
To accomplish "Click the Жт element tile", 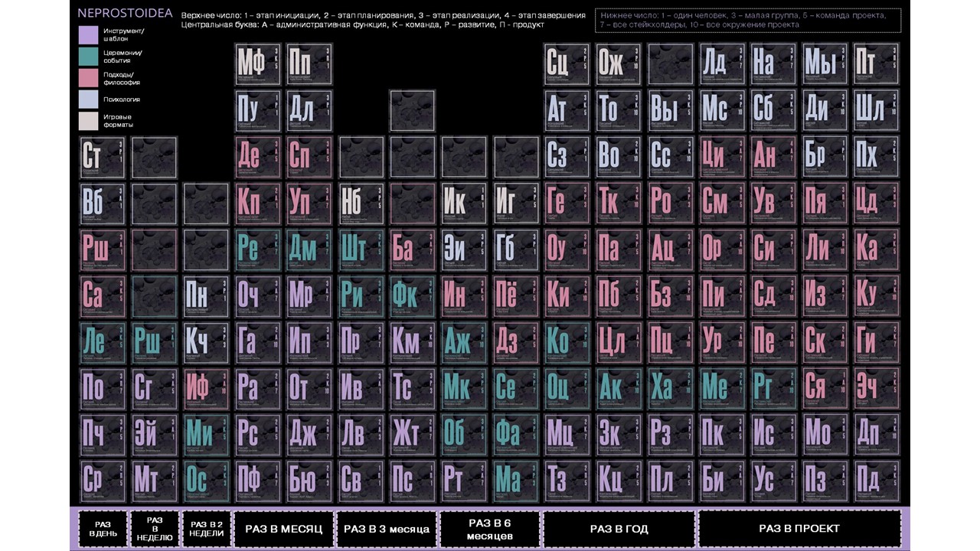I will click(x=413, y=435).
